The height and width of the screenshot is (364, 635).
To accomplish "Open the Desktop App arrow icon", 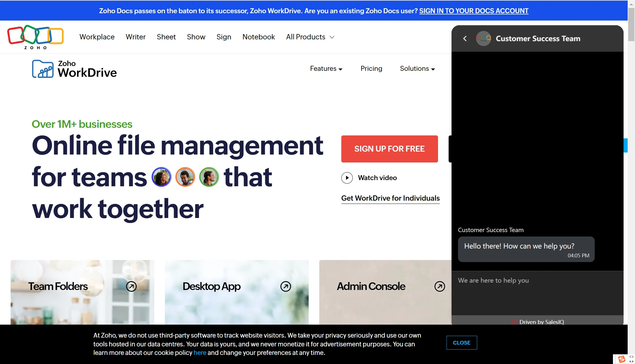I will tap(285, 286).
